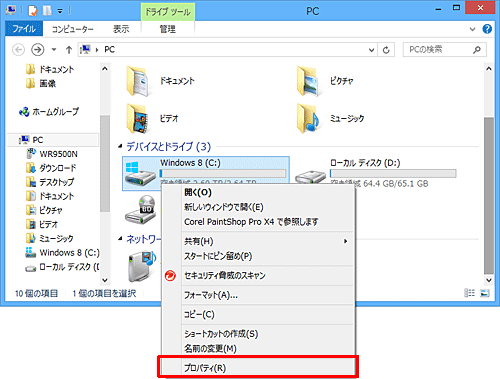The height and width of the screenshot is (379, 500).
Task: Choose 新しいウィンドウで開く(E)
Action: click(x=258, y=207)
